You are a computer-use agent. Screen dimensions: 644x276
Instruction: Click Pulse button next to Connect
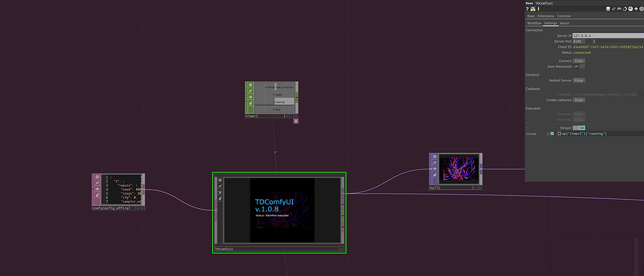click(579, 60)
